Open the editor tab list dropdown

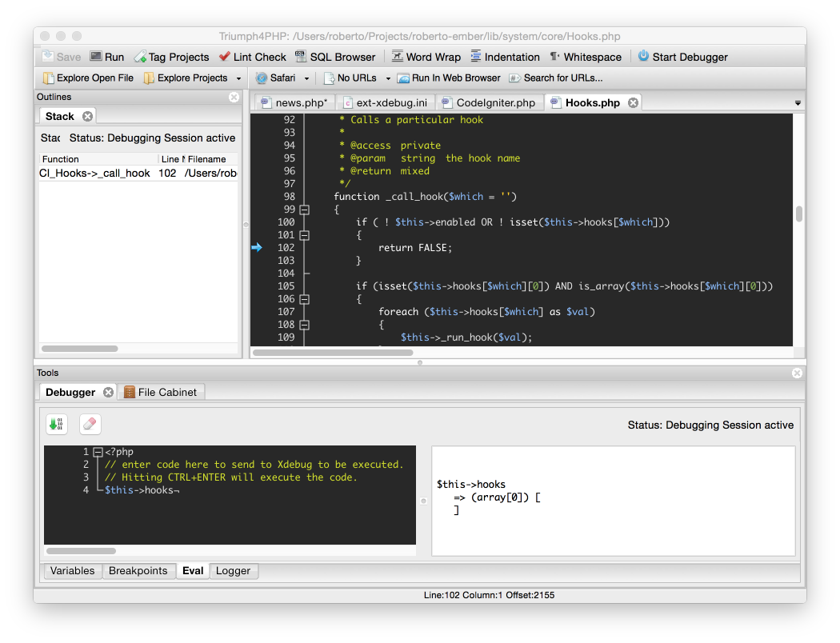(798, 103)
